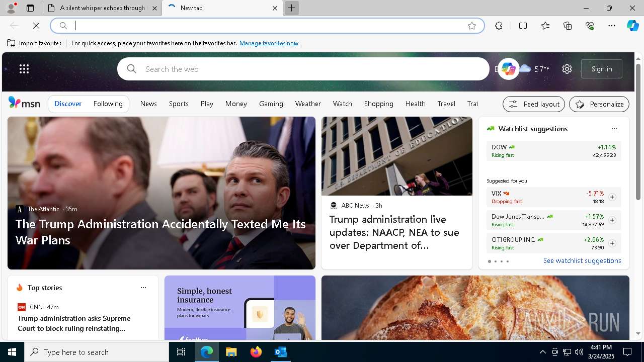Close the 'A silent whisper echoes' tab
This screenshot has height=362, width=644.
pyautogui.click(x=154, y=8)
